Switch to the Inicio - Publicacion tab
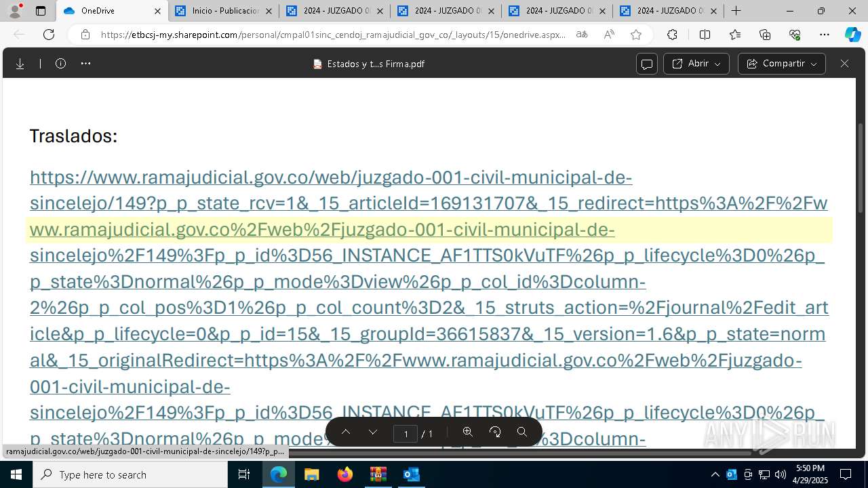Image resolution: width=868 pixels, height=488 pixels. tap(224, 11)
